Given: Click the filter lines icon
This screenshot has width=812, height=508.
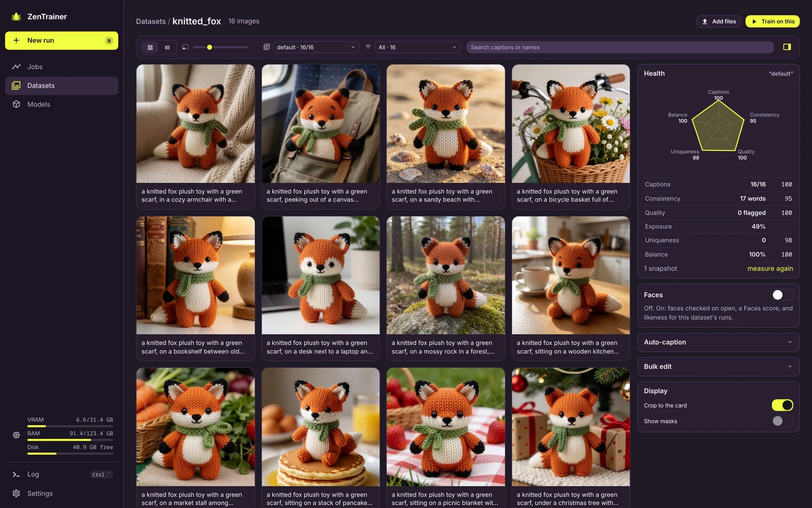Looking at the screenshot, I should point(368,47).
